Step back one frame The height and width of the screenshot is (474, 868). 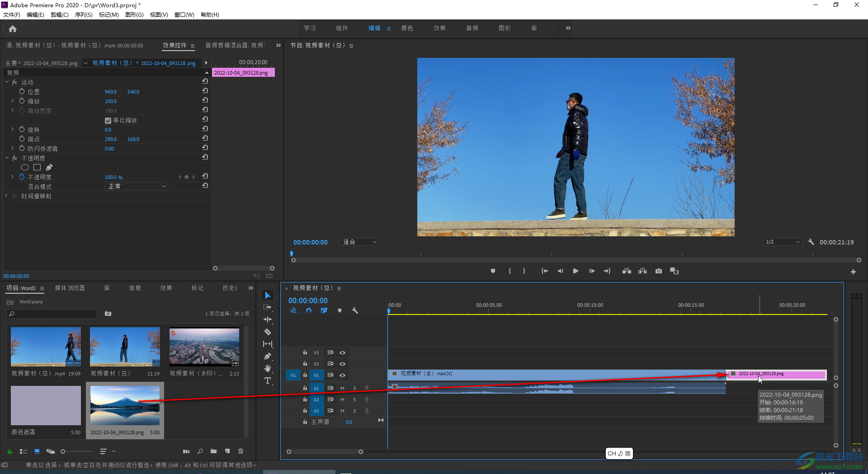click(560, 271)
